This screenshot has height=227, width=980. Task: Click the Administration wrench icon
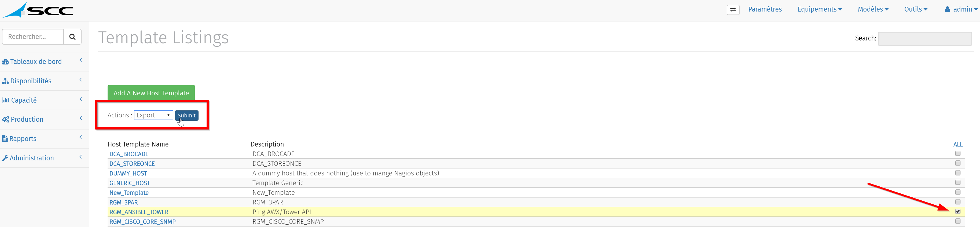[x=5, y=158]
